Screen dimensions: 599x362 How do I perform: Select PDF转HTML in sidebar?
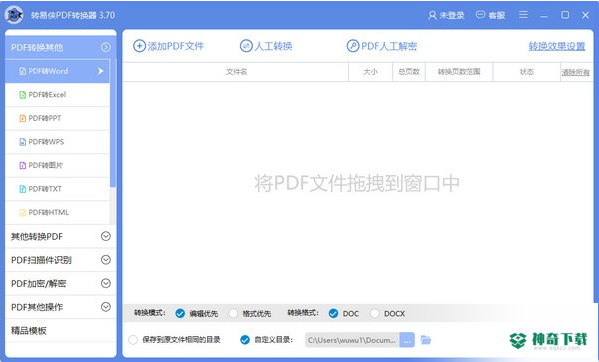pos(57,213)
